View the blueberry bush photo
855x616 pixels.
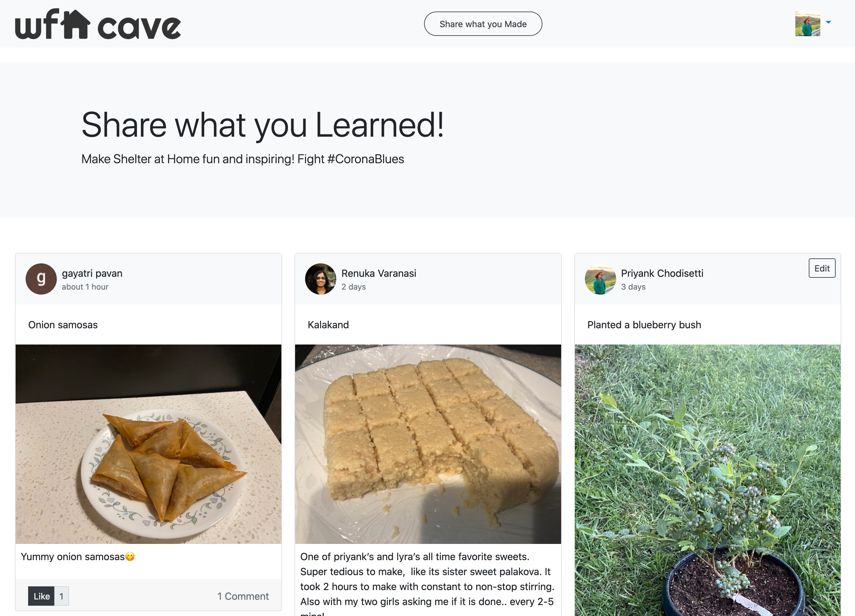click(708, 480)
